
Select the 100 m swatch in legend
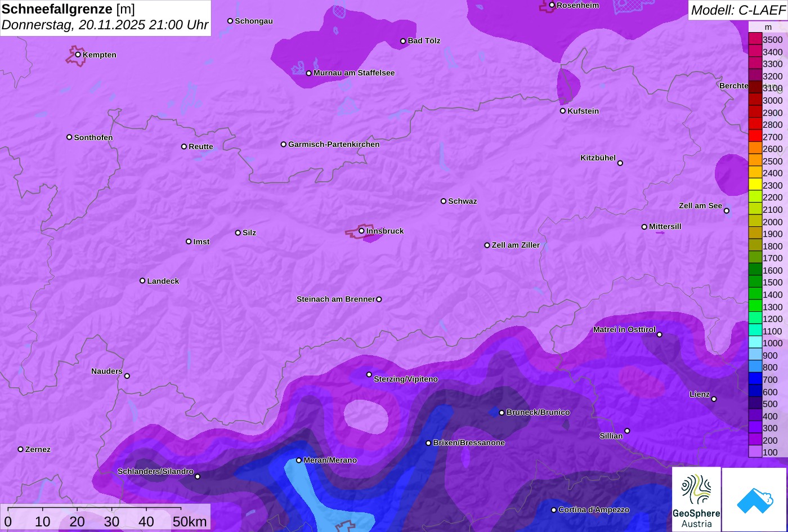tap(755, 452)
